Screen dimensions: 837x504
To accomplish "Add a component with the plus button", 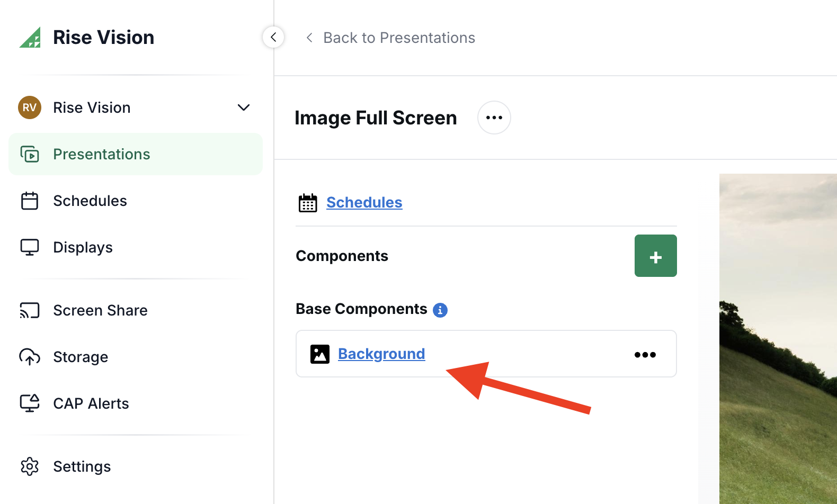I will (655, 256).
